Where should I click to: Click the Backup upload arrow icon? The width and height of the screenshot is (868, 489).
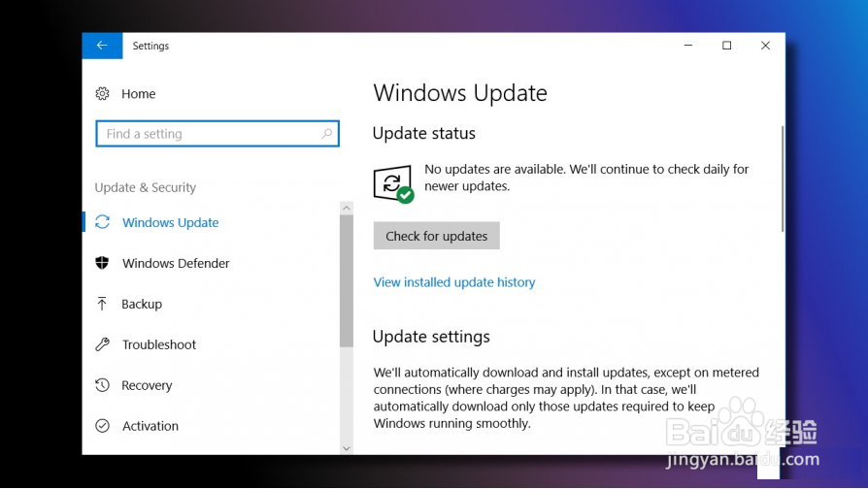coord(102,303)
